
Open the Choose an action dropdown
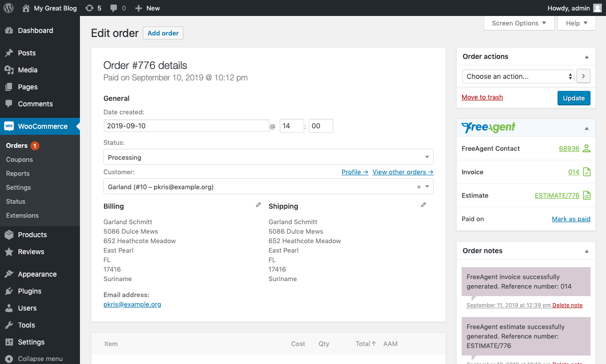click(518, 76)
